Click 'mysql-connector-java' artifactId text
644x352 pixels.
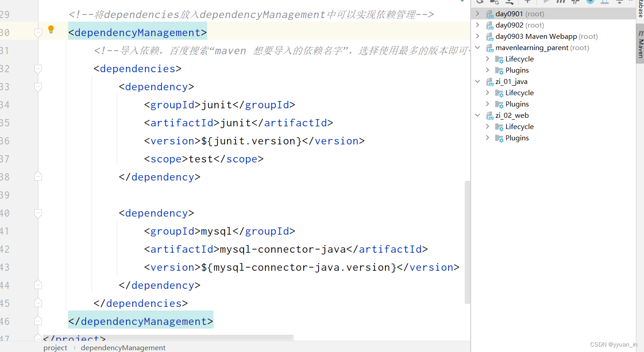[x=283, y=249]
